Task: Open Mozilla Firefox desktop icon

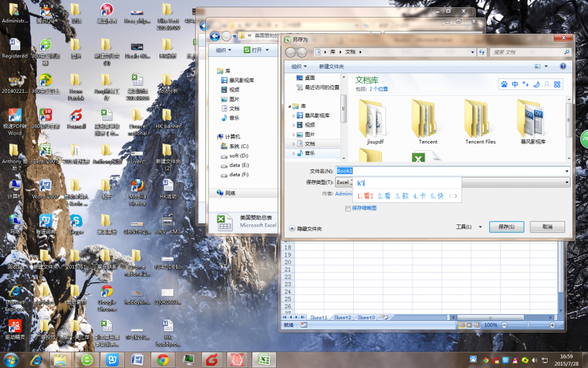Action: pyautogui.click(x=137, y=187)
